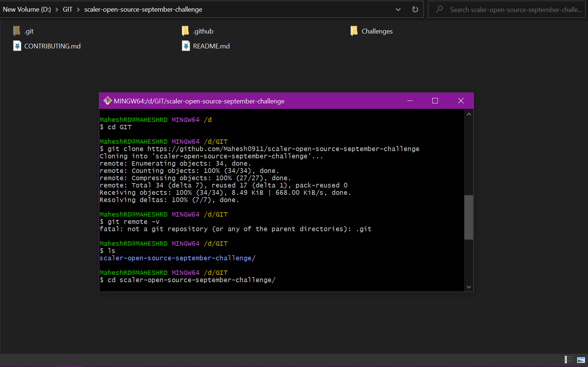
Task: Open the .git folder
Action: click(x=28, y=31)
